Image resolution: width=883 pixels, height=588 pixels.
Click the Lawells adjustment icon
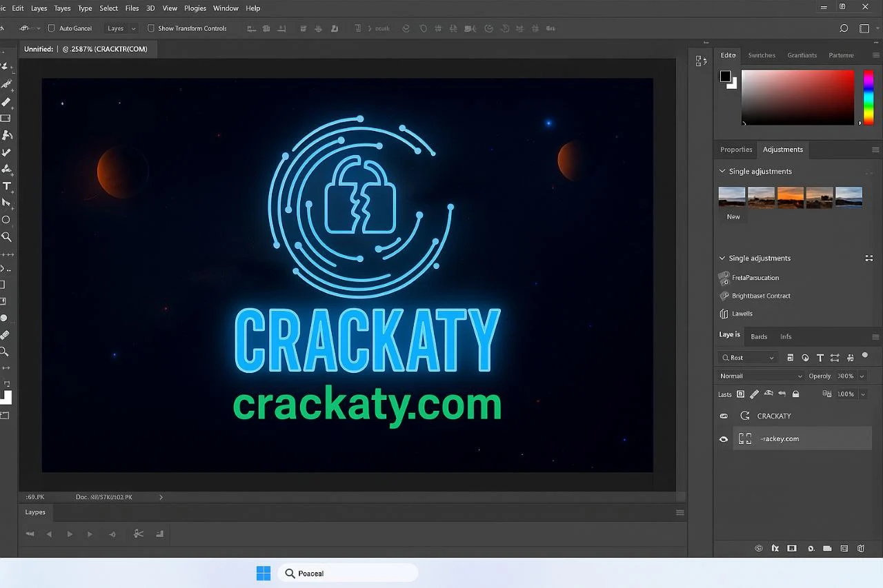click(x=724, y=314)
